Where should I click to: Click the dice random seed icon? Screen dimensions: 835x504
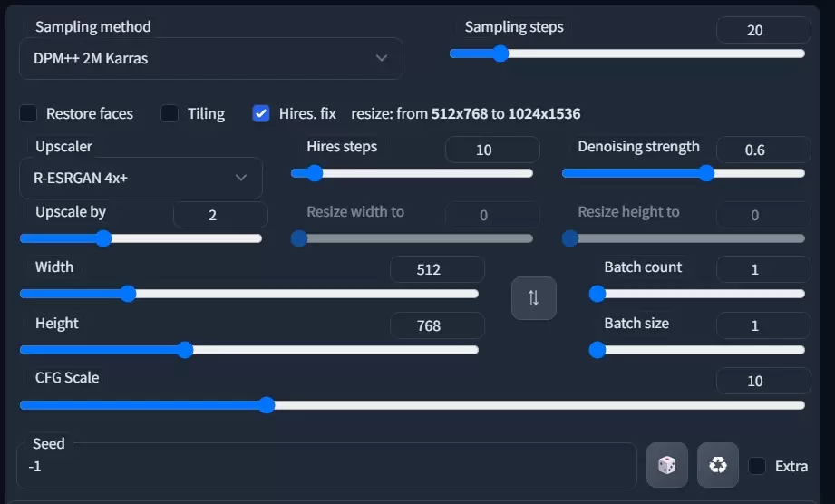666,465
